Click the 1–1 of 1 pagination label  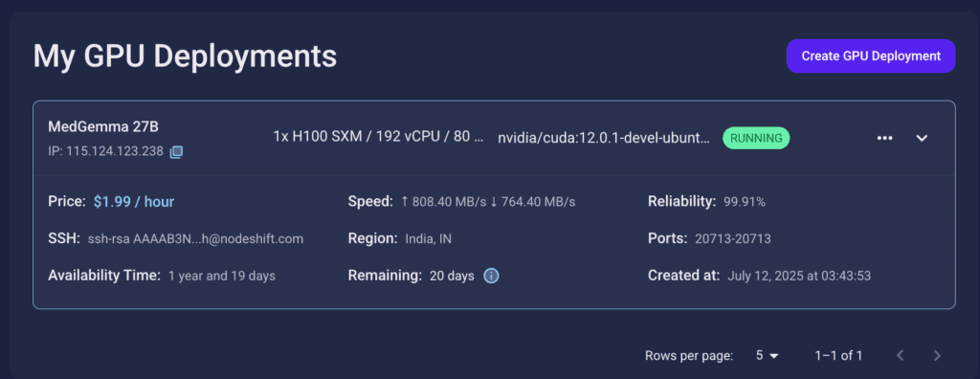click(838, 356)
